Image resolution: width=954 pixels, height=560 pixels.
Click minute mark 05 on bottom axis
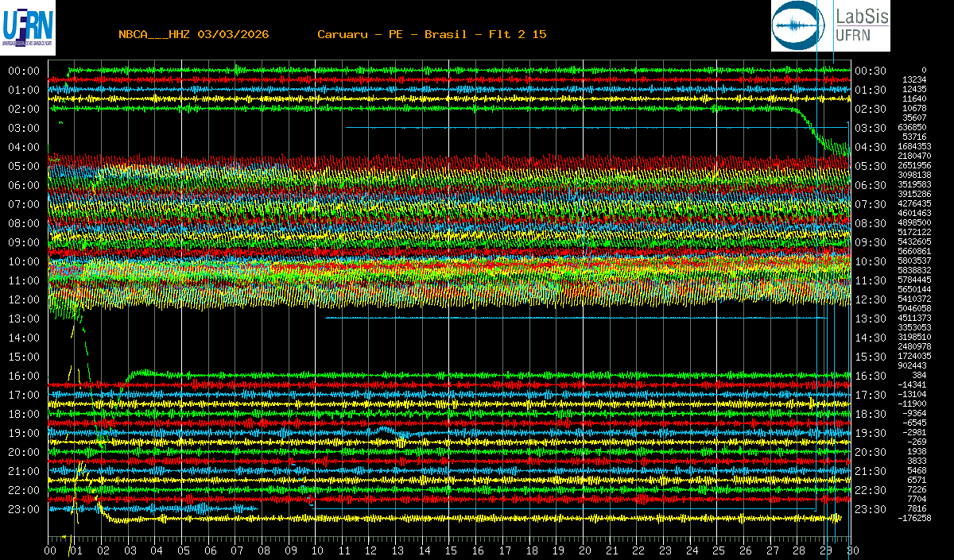click(184, 550)
